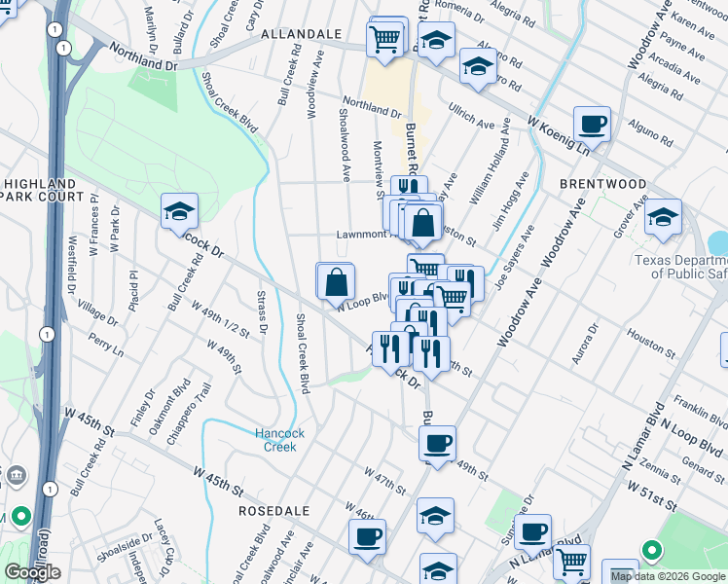Select the BRENTWOOD neighborhood label
This screenshot has height=584, width=728.
click(603, 184)
